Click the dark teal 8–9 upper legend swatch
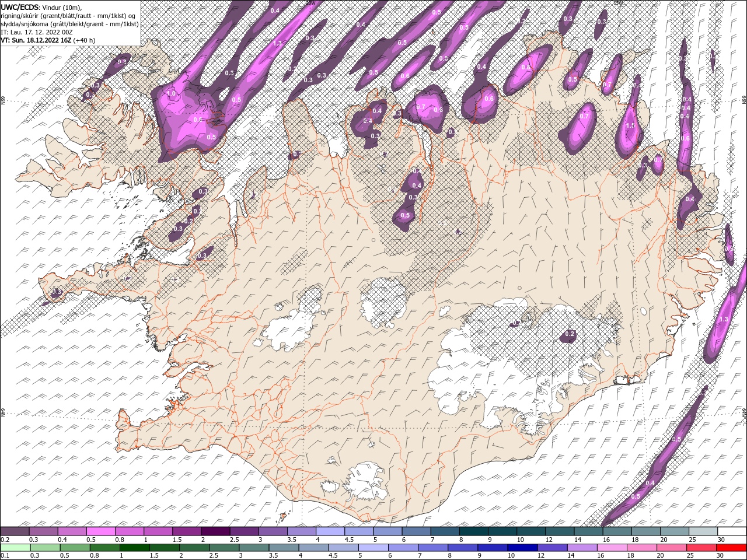 tap(473, 531)
